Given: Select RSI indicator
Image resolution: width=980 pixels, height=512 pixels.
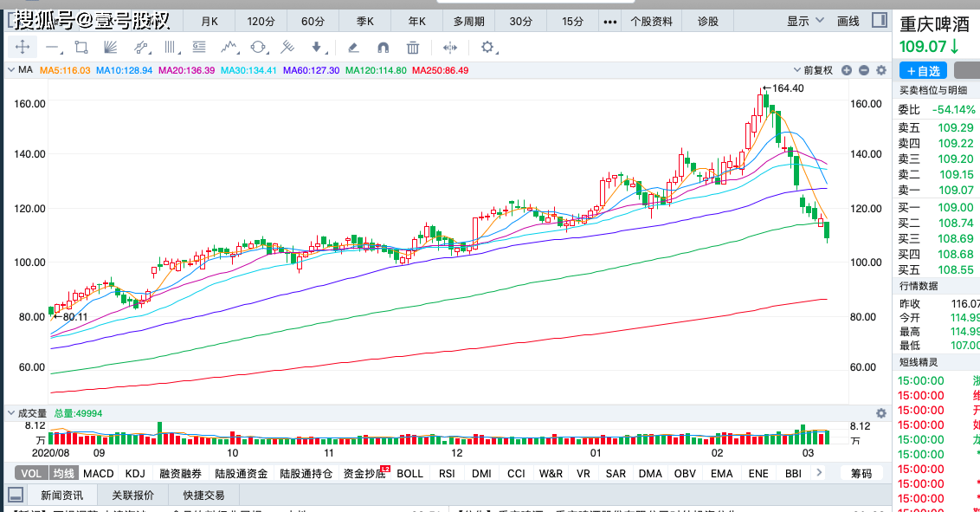Looking at the screenshot, I should 447,473.
